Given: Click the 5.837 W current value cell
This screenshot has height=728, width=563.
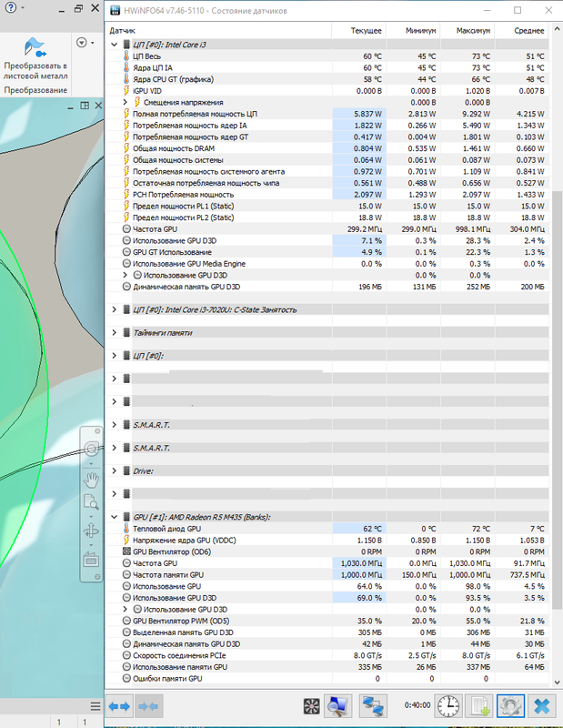Looking at the screenshot, I should point(359,114).
